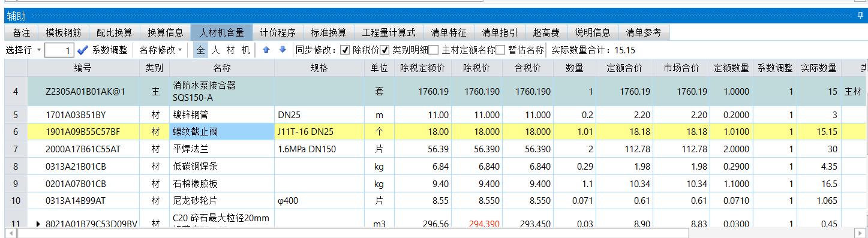Move row down with blue down arrow
This screenshot has height=238, width=868.
coord(283,50)
